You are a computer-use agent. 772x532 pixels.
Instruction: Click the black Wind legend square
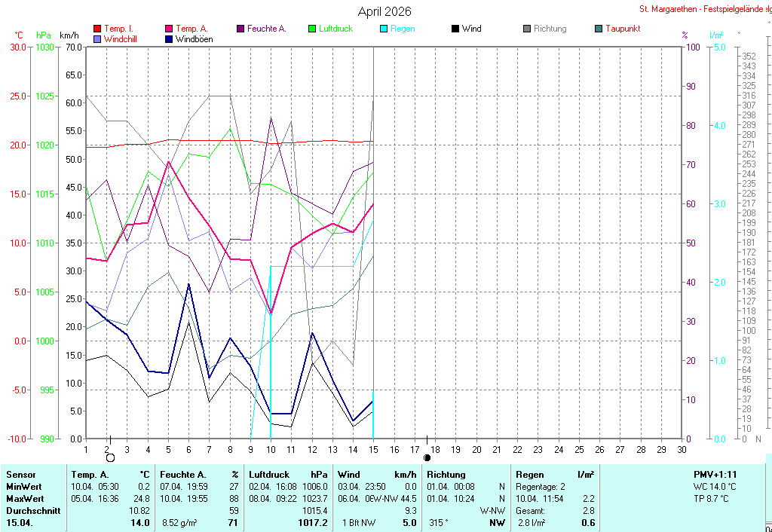[x=455, y=29]
